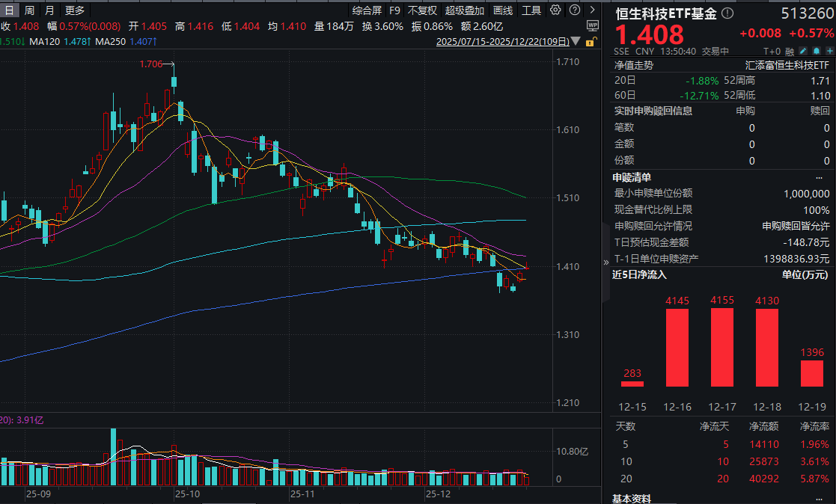
Task: Switch to weekly 周 chart tab
Action: [29, 10]
